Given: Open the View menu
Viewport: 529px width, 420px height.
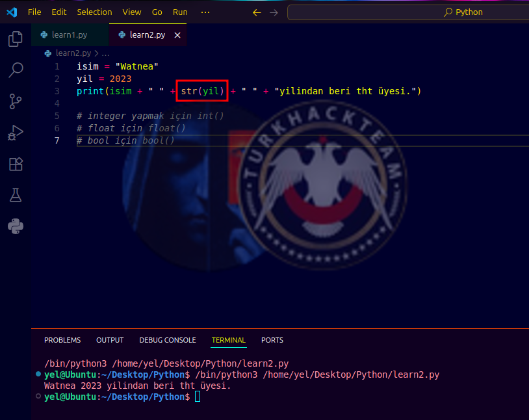Looking at the screenshot, I should [x=131, y=12].
